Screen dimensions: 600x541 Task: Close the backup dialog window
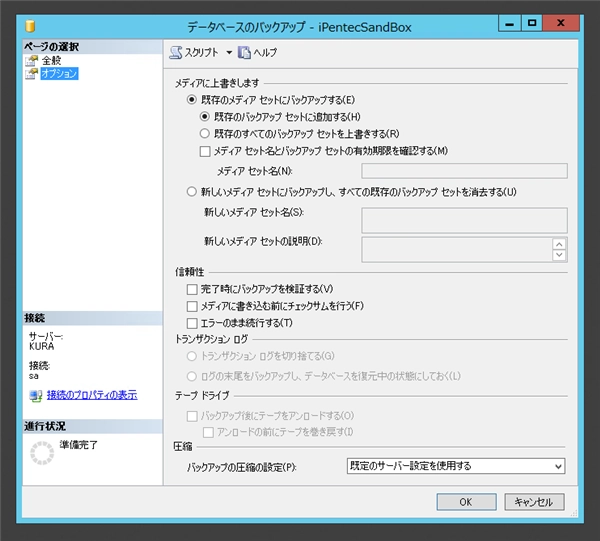click(x=561, y=23)
